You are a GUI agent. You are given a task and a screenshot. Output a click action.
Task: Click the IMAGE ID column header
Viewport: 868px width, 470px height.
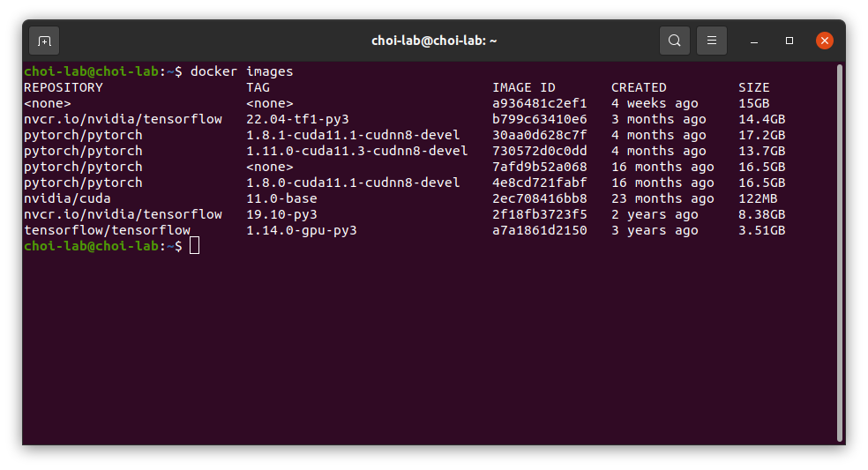(524, 87)
